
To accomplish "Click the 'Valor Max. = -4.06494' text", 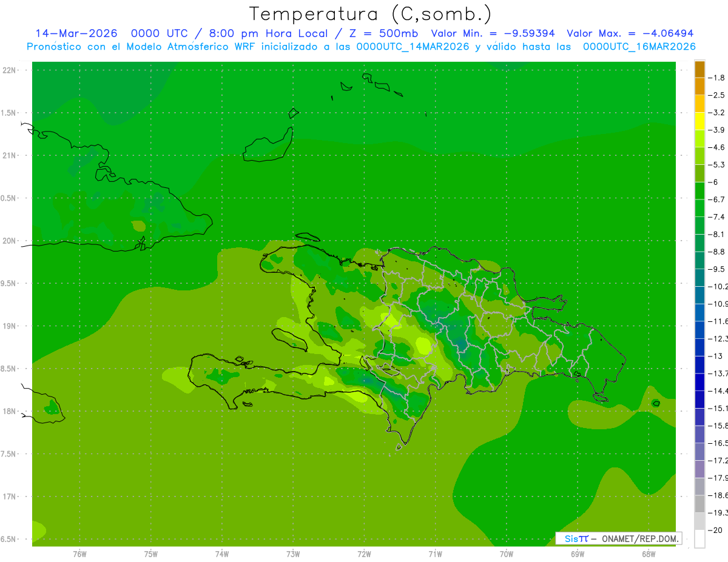I will pyautogui.click(x=630, y=33).
